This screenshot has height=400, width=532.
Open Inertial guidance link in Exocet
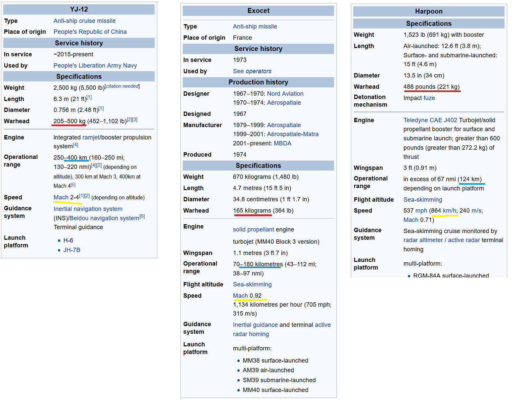point(255,325)
